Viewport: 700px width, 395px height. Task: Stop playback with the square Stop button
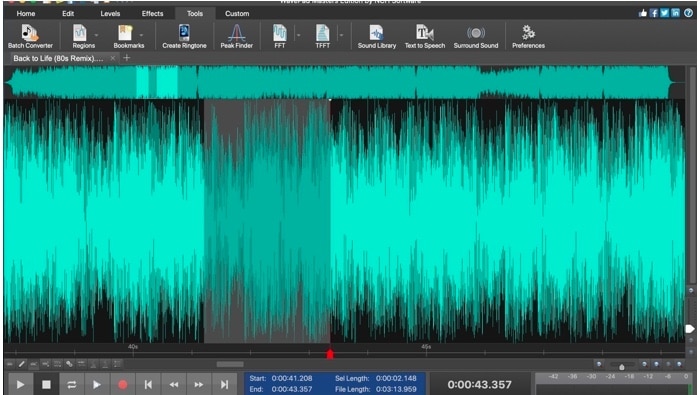[x=46, y=384]
